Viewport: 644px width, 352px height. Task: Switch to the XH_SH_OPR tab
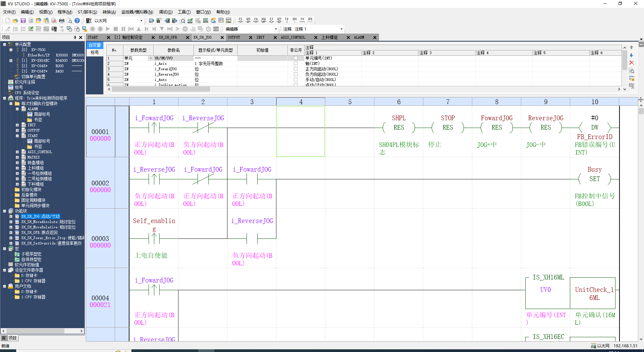(x=168, y=37)
